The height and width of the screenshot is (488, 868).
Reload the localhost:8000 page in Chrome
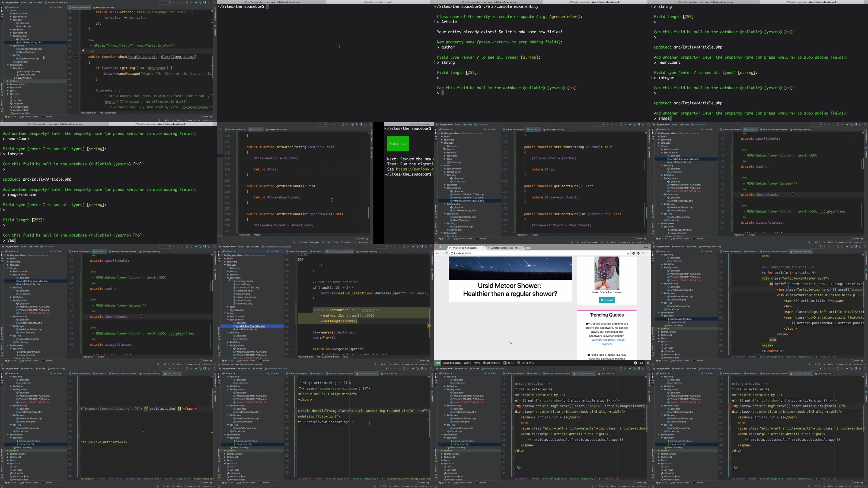(447, 253)
